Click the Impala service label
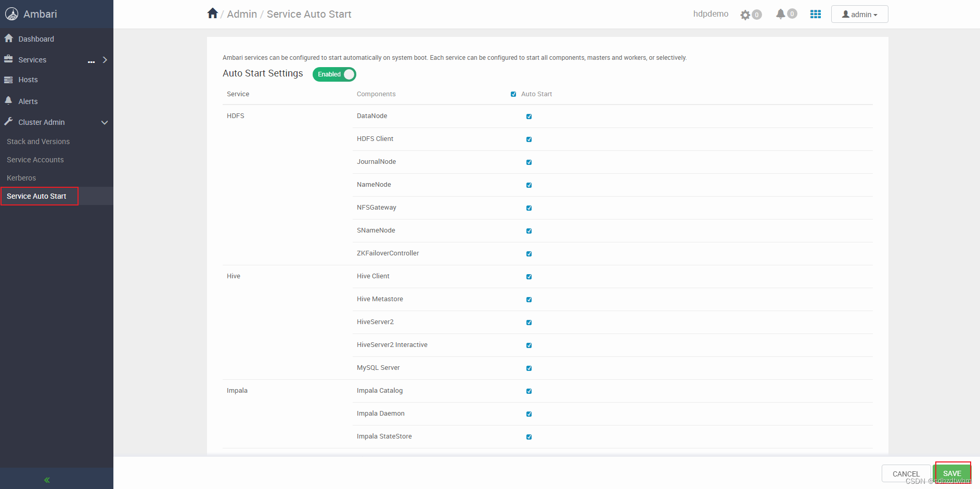This screenshot has height=489, width=980. 237,391
